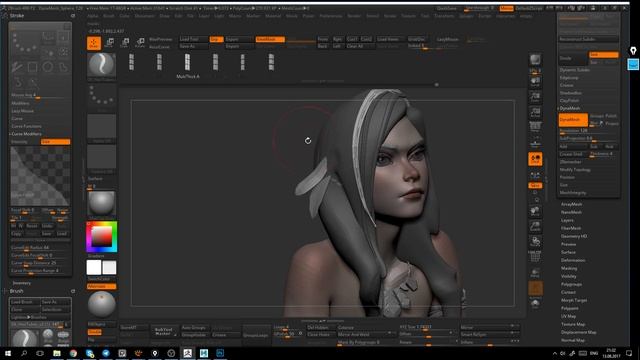
Task: Choose the rectangle stroke shape icon
Action: tap(32, 67)
